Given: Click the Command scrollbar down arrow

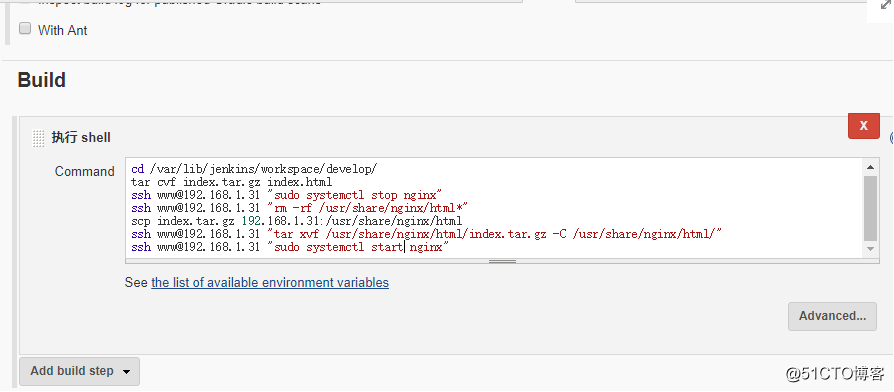Looking at the screenshot, I should (x=870, y=248).
